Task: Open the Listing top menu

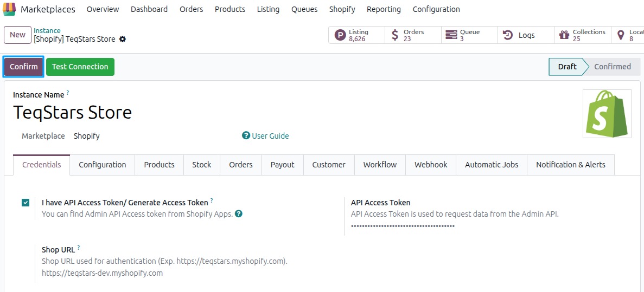Action: pos(268,9)
